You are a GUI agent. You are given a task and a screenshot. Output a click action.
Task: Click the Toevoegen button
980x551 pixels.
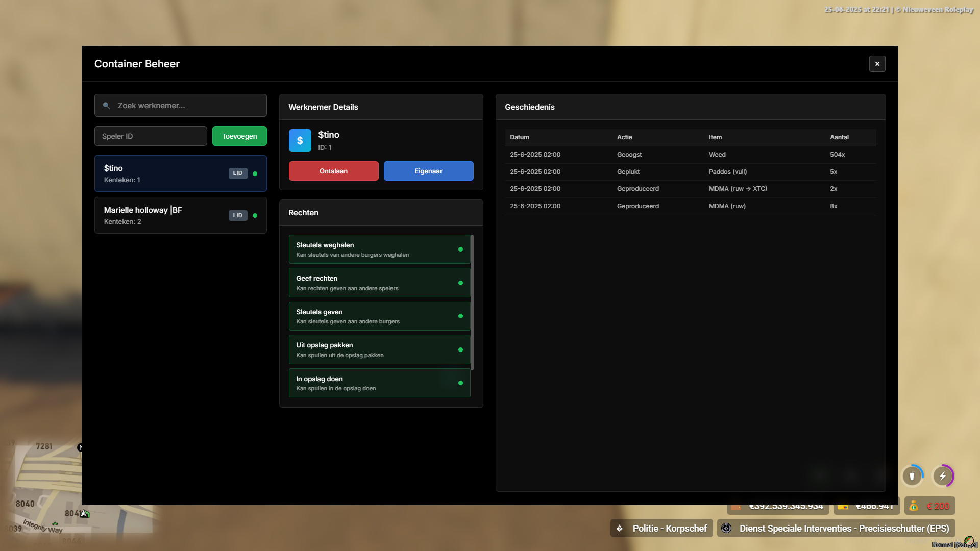pyautogui.click(x=239, y=136)
